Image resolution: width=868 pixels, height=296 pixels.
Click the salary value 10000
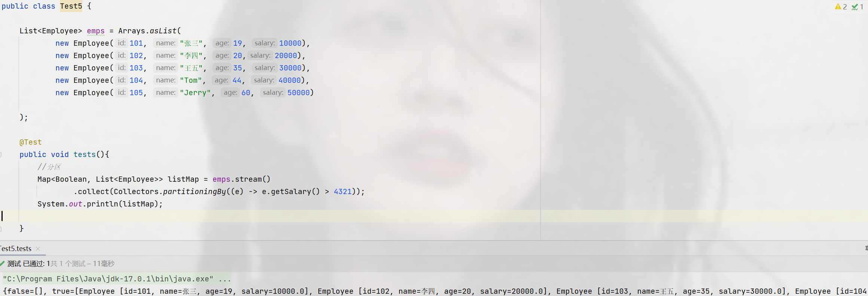pos(290,43)
